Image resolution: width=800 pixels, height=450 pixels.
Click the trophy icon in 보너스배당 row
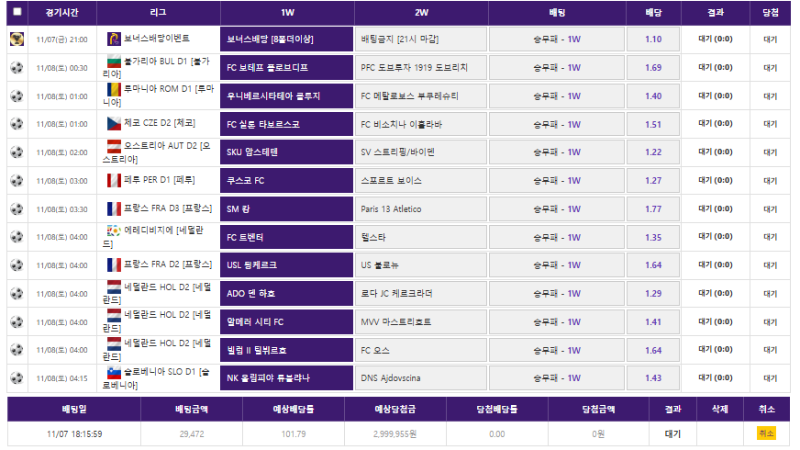tap(16, 39)
